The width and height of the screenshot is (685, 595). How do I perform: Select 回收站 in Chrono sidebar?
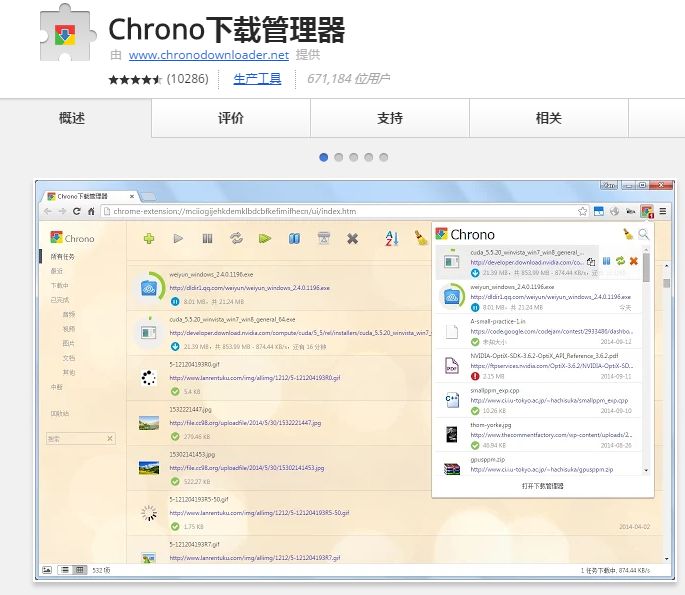59,413
